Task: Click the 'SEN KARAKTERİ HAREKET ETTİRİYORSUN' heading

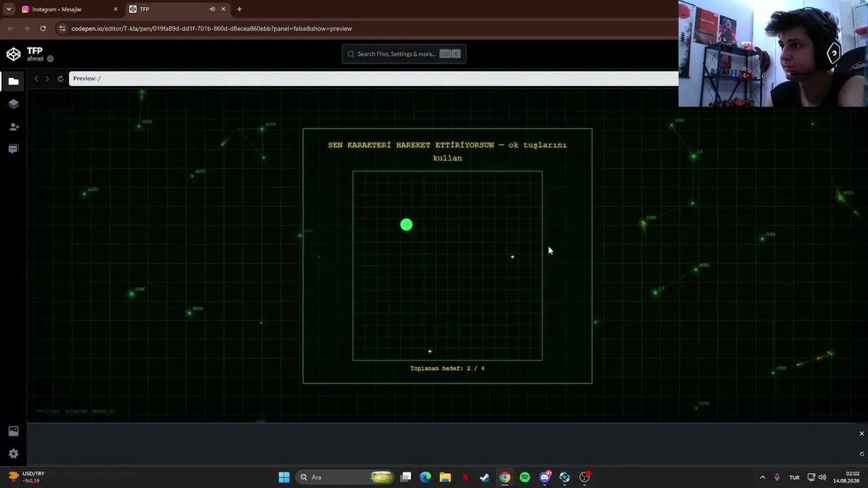Action: (x=412, y=145)
